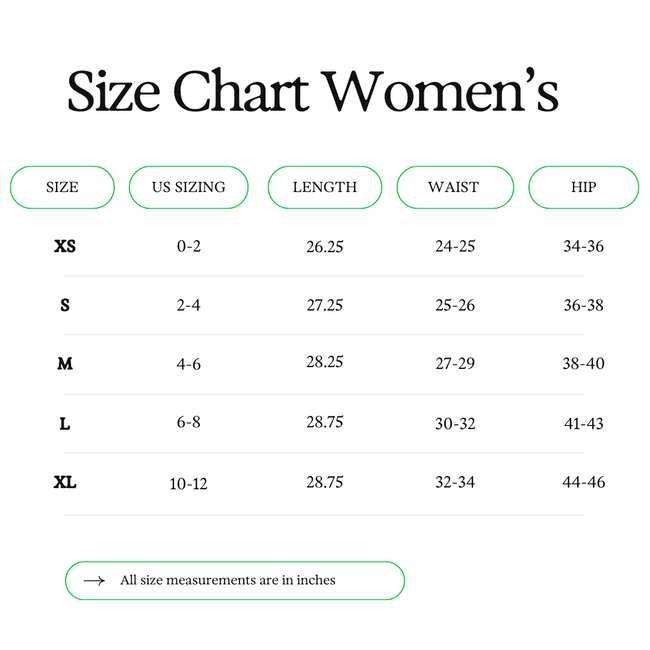Screen dimensions: 650x650
Task: Click US sizing value 10-12
Action: [189, 483]
